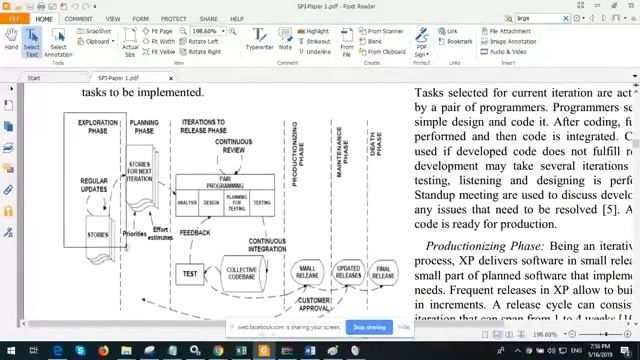Open the FILE menu
The height and width of the screenshot is (360, 640).
pyautogui.click(x=14, y=19)
